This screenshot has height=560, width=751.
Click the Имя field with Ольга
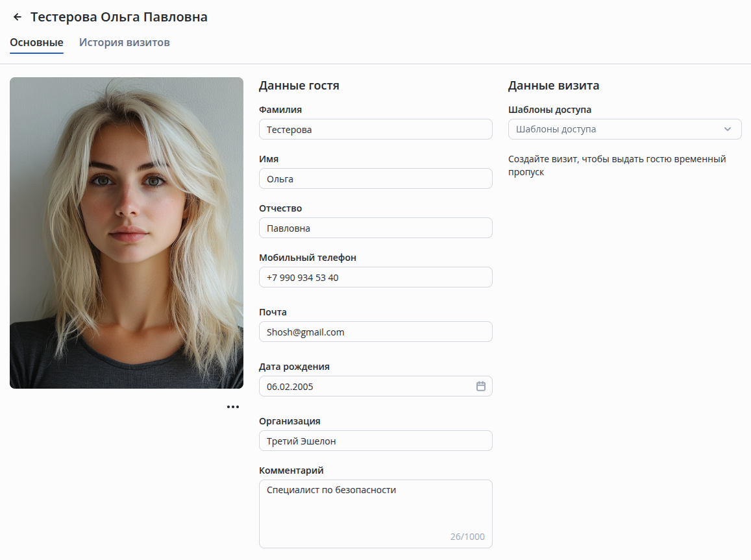click(x=375, y=178)
